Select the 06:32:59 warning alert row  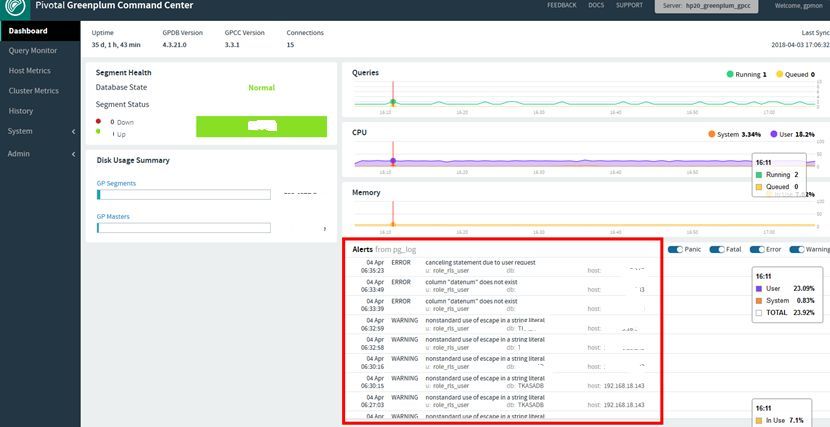click(502, 324)
